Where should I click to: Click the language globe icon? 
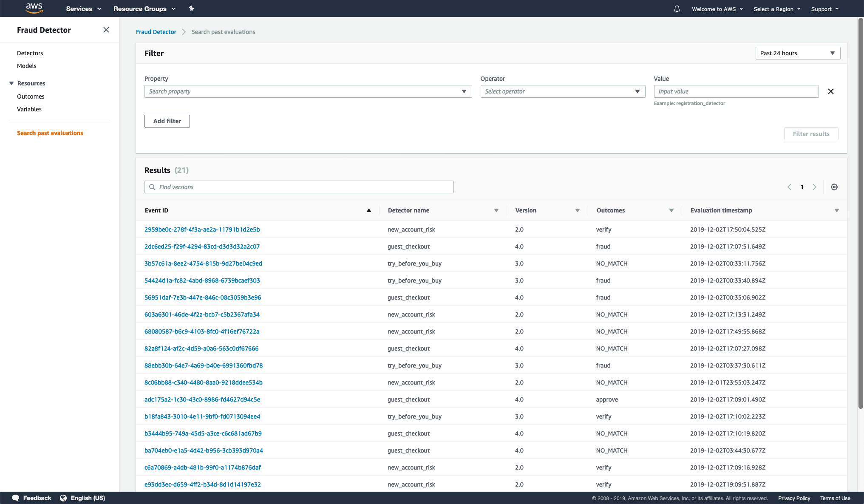(63, 498)
